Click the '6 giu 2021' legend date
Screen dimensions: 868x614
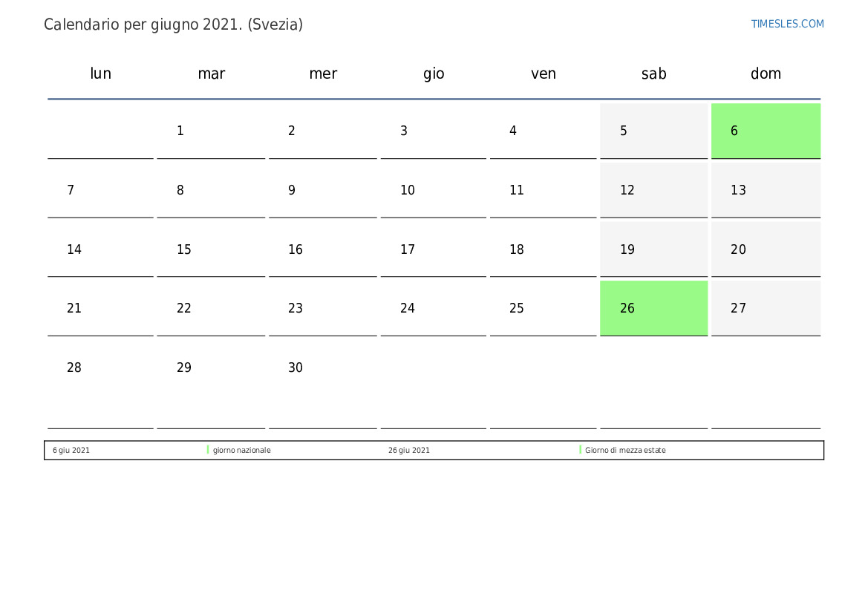coord(71,450)
